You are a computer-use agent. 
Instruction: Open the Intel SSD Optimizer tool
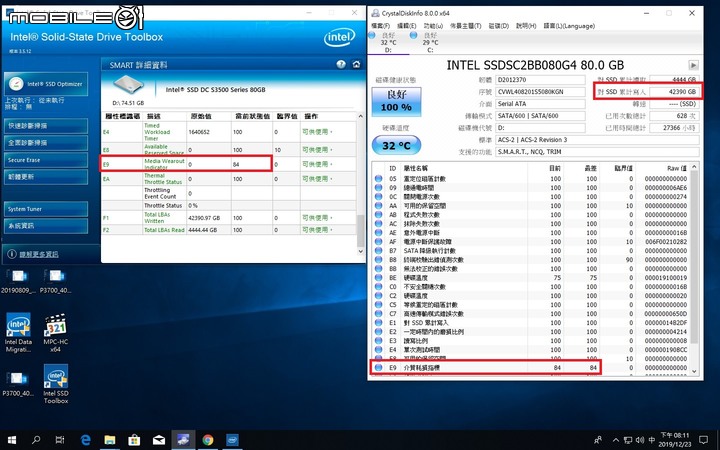(46, 84)
